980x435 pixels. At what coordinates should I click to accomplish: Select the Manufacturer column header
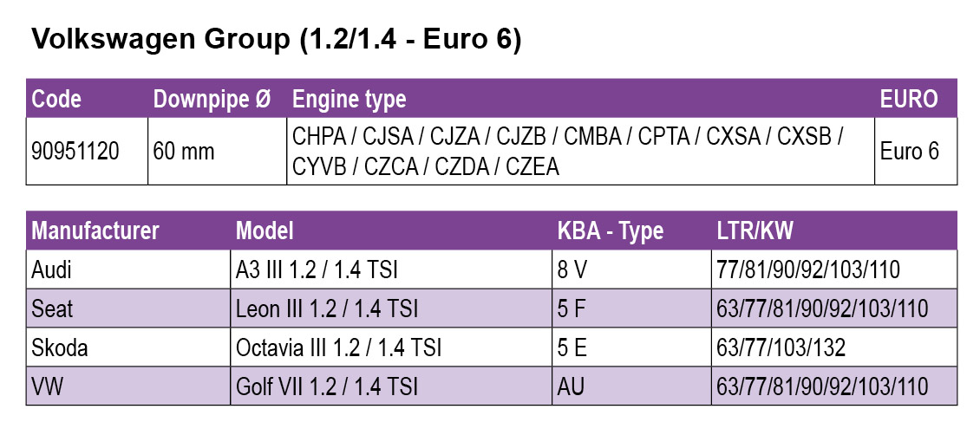(x=95, y=231)
